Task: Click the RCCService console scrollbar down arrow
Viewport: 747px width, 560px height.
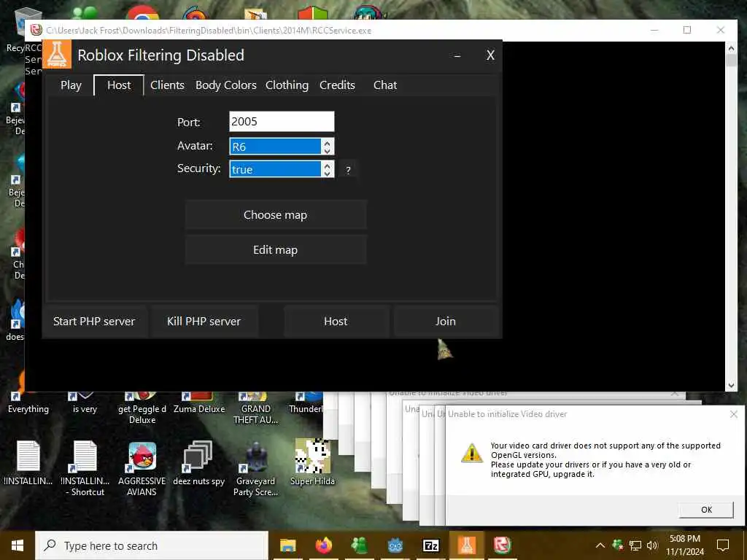Action: pos(731,385)
